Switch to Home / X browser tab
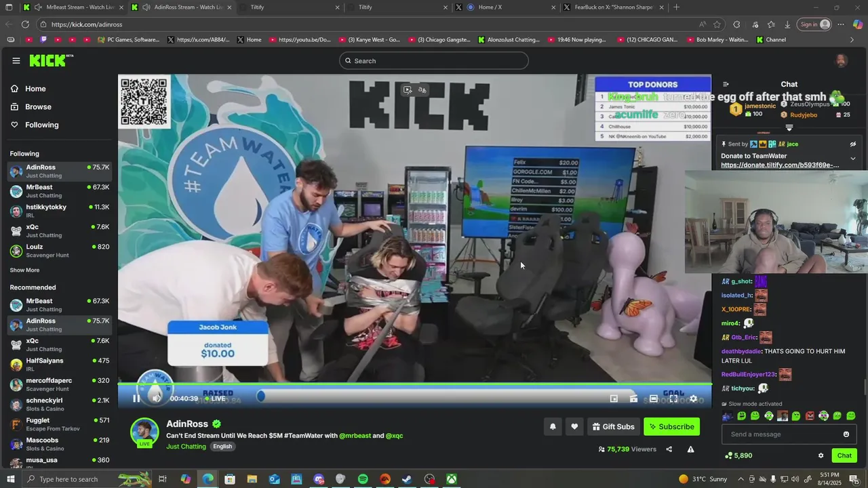 pos(506,7)
